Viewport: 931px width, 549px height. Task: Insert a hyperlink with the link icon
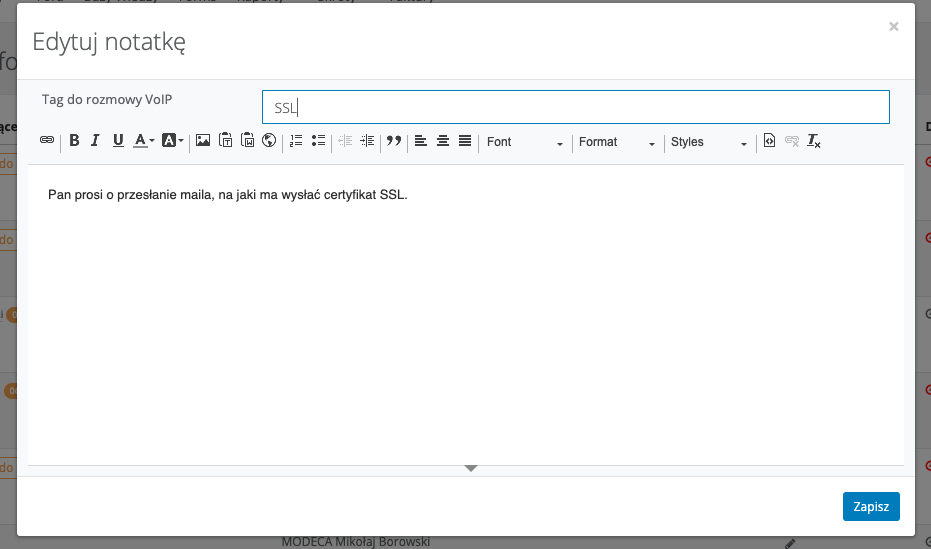[x=47, y=140]
